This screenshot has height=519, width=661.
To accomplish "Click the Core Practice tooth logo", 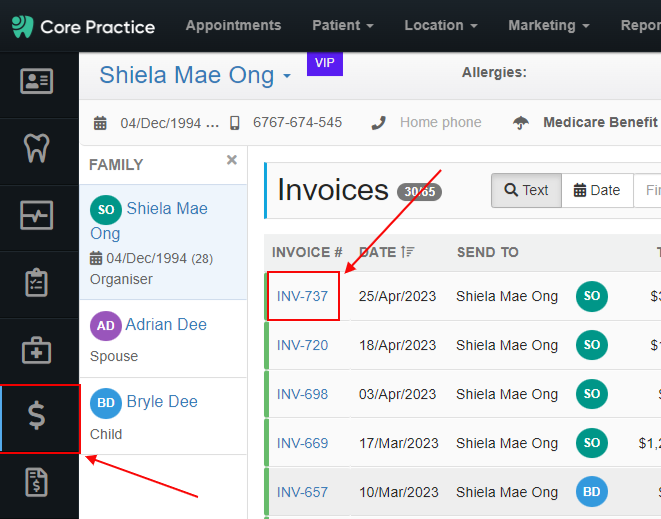I will [x=22, y=27].
